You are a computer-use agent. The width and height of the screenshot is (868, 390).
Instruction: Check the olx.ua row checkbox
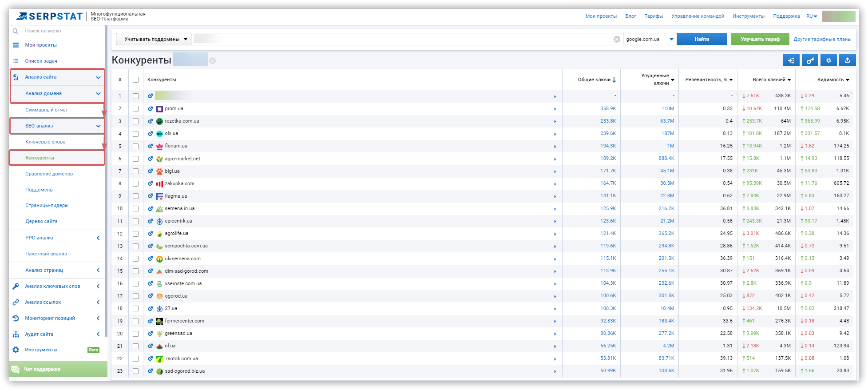pos(136,133)
